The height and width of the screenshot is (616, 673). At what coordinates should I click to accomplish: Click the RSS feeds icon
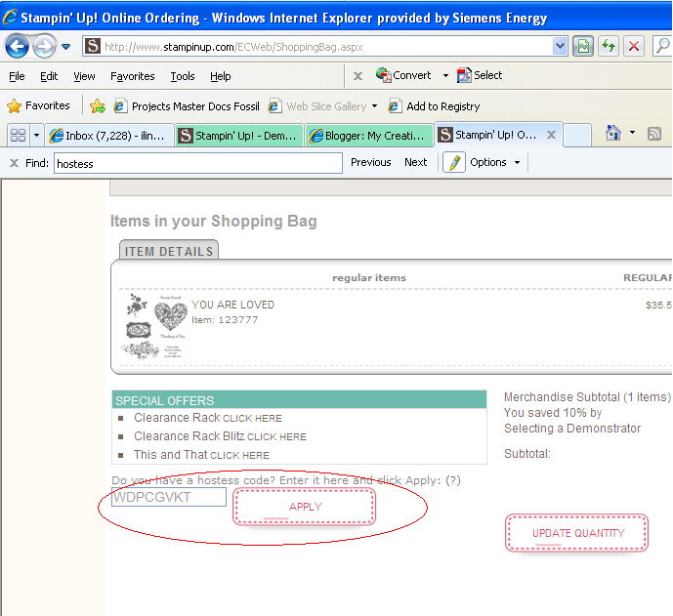654,134
